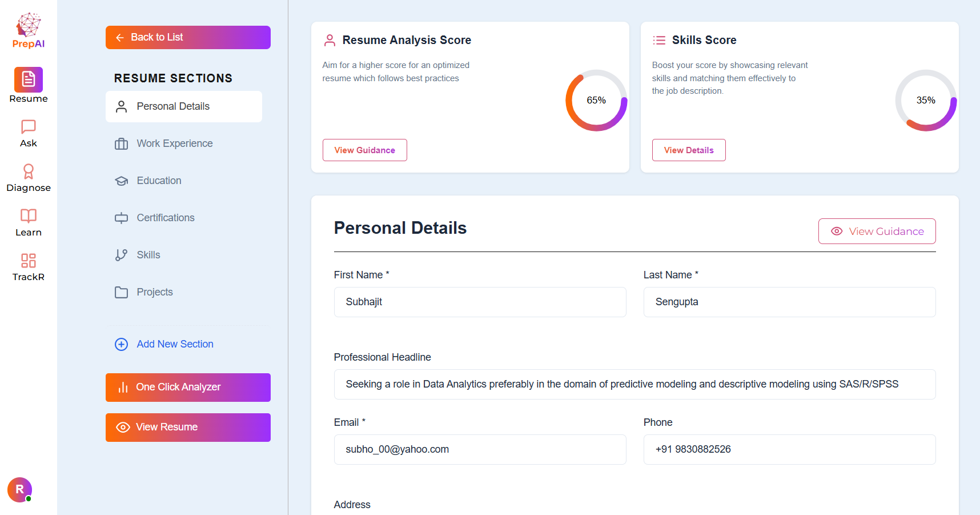Screen dimensions: 980x515
Task: Click the user avatar R icon
Action: pos(20,489)
